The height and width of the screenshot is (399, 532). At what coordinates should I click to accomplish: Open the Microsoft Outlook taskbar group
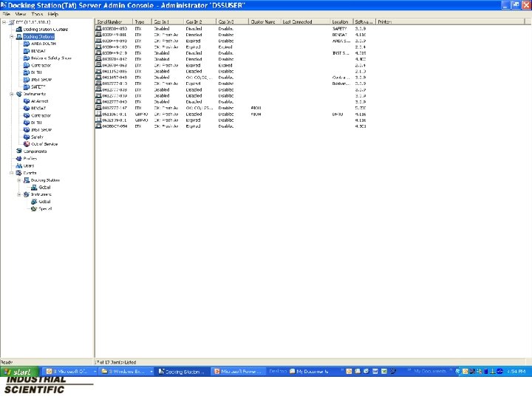(71, 372)
